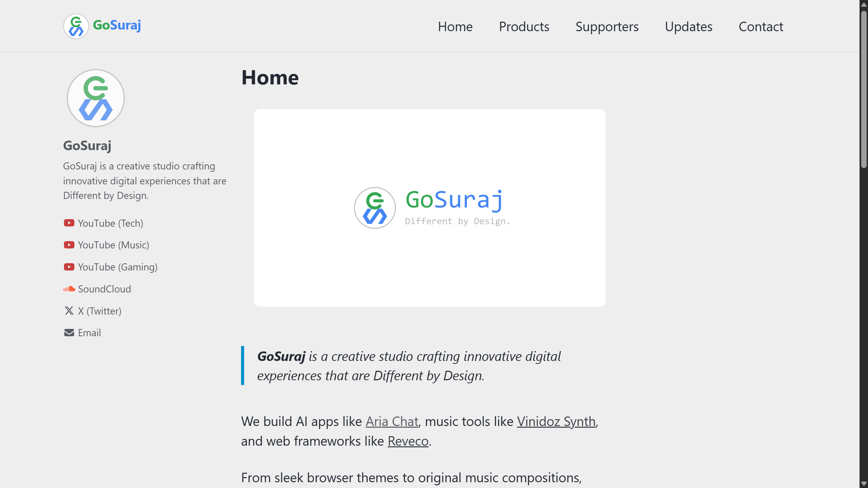The height and width of the screenshot is (488, 868).
Task: Click the YouTube (Tech) red icon
Action: tap(69, 223)
